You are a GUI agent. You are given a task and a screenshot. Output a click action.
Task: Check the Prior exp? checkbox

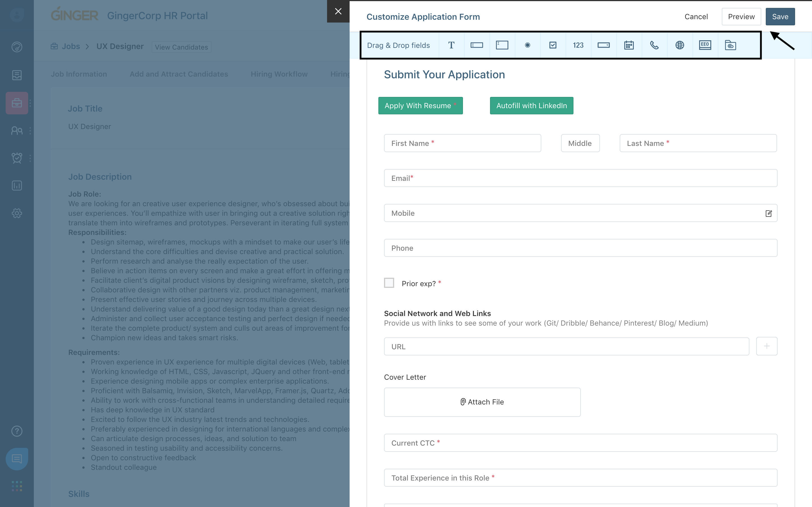pos(389,283)
